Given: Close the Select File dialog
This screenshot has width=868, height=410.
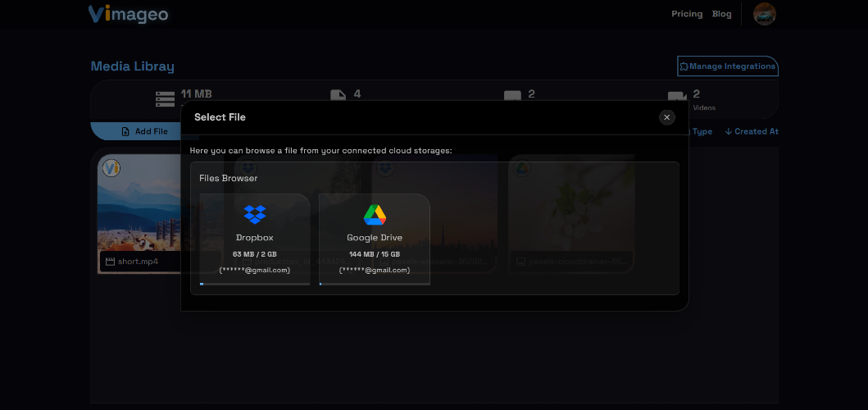Looking at the screenshot, I should coord(666,117).
